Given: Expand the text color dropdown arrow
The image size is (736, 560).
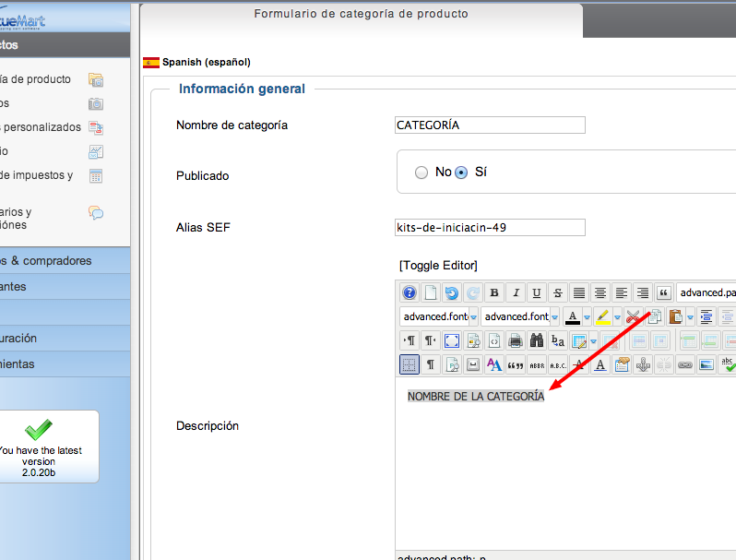Looking at the screenshot, I should pos(587,317).
